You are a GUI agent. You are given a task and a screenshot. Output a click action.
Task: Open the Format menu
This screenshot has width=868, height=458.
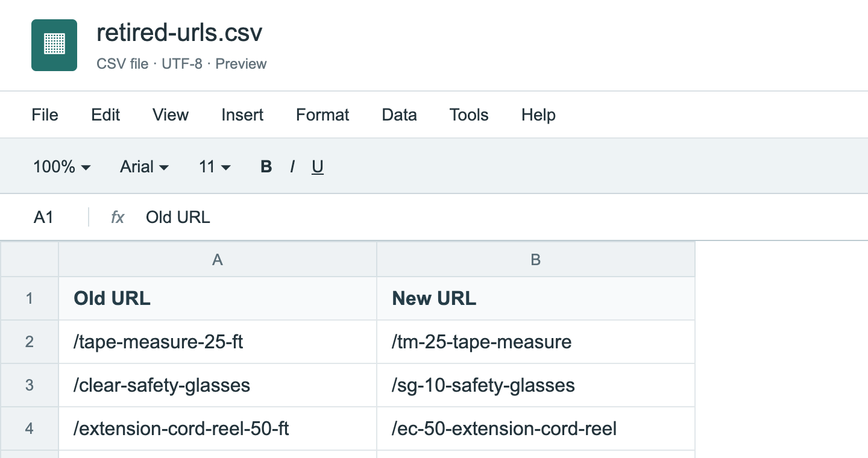(x=322, y=115)
